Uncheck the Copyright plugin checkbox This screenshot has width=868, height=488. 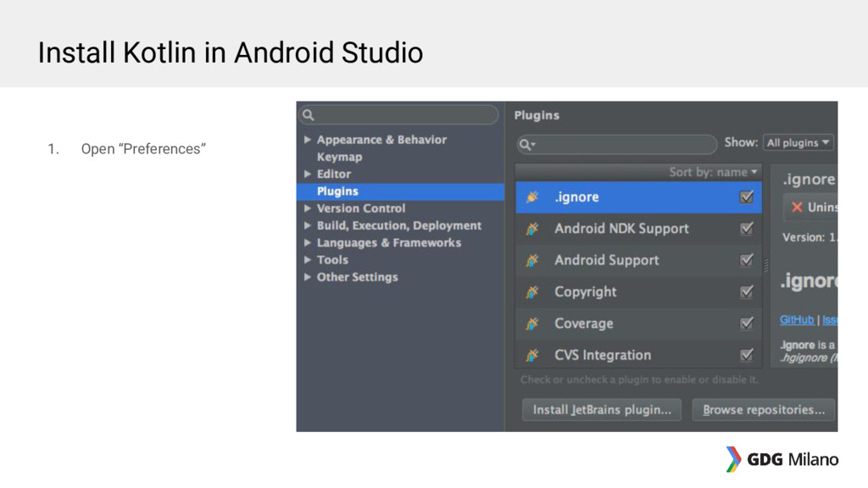coord(746,291)
